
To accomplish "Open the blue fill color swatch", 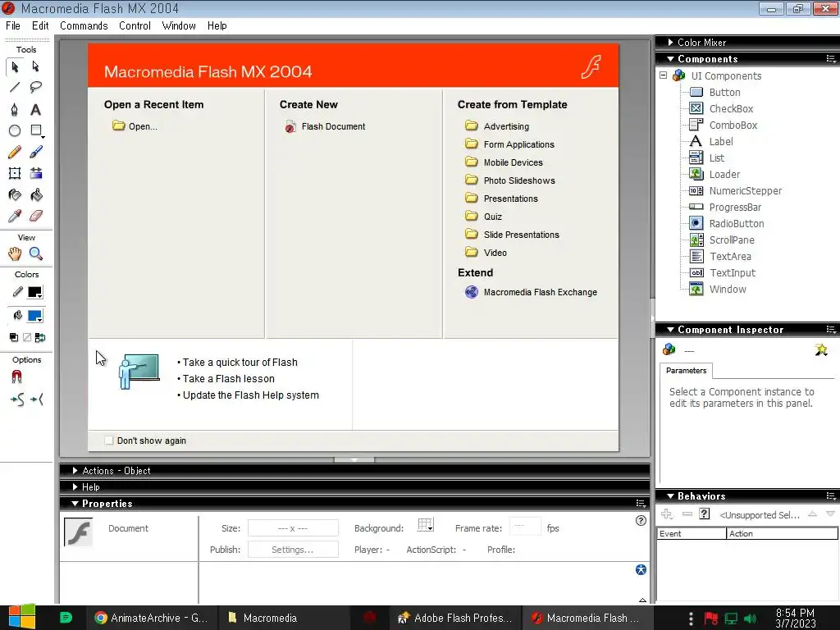I will [x=34, y=316].
